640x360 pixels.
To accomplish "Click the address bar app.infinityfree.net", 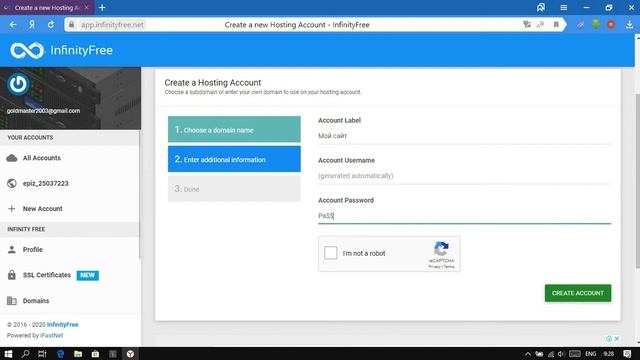I will click(x=112, y=24).
